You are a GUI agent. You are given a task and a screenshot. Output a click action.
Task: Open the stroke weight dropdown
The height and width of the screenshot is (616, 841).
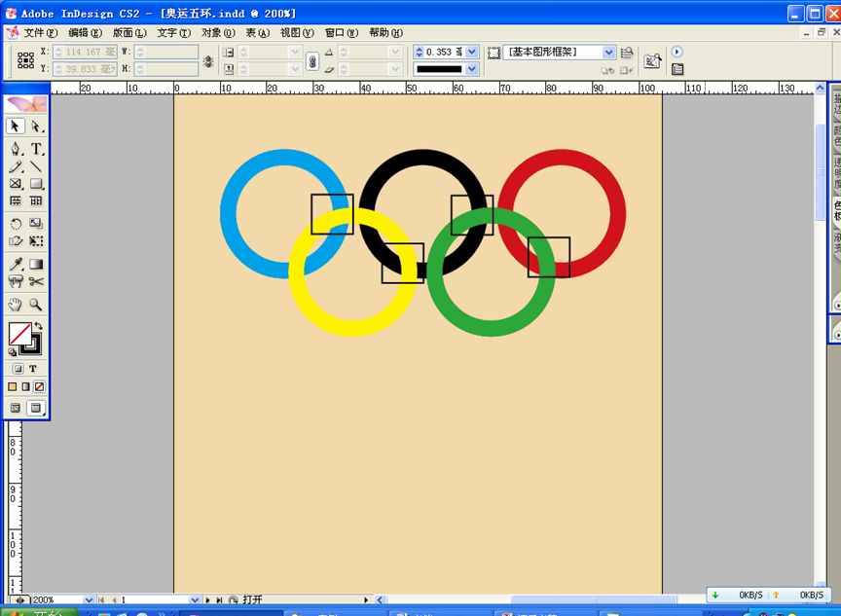pyautogui.click(x=472, y=52)
